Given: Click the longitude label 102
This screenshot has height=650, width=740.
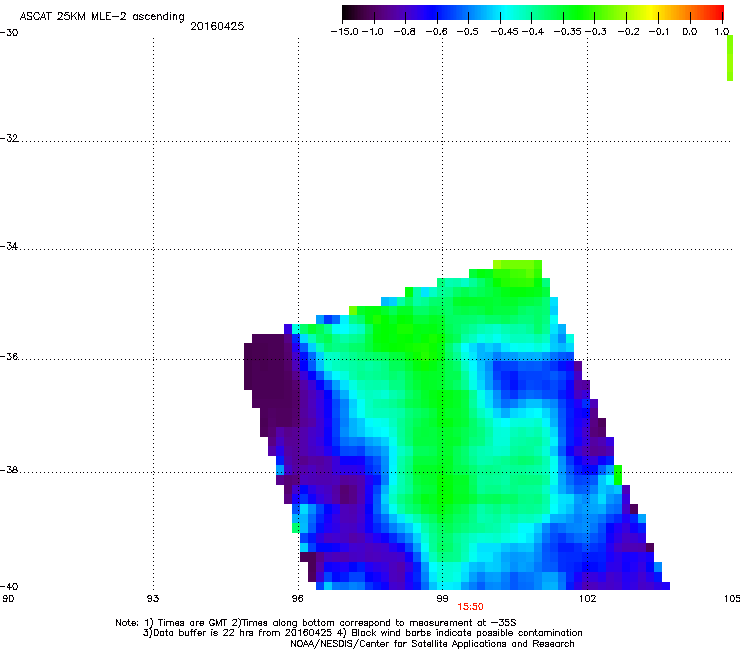Looking at the screenshot, I should pyautogui.click(x=588, y=599).
